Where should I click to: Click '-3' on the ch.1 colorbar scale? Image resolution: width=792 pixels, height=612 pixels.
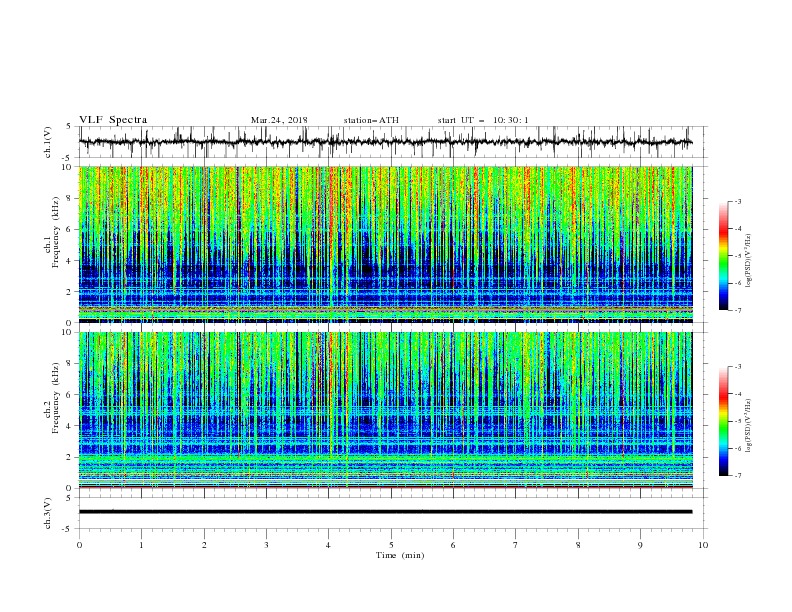pos(737,201)
